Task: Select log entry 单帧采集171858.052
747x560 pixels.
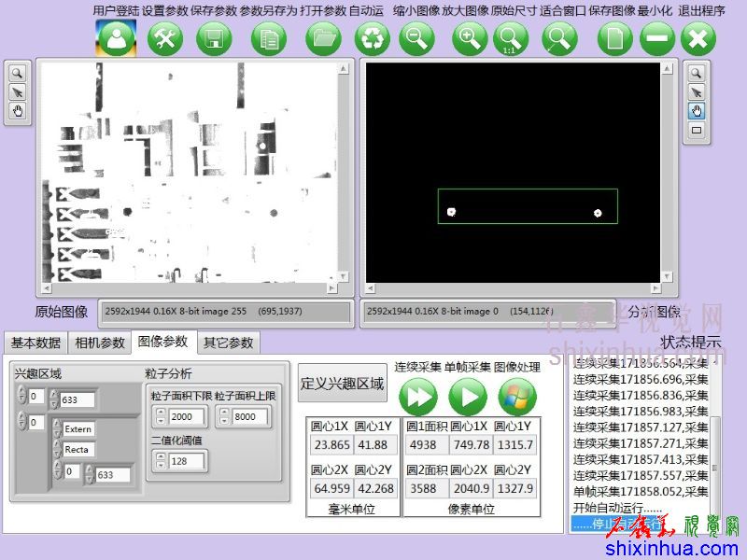Action: 641,492
